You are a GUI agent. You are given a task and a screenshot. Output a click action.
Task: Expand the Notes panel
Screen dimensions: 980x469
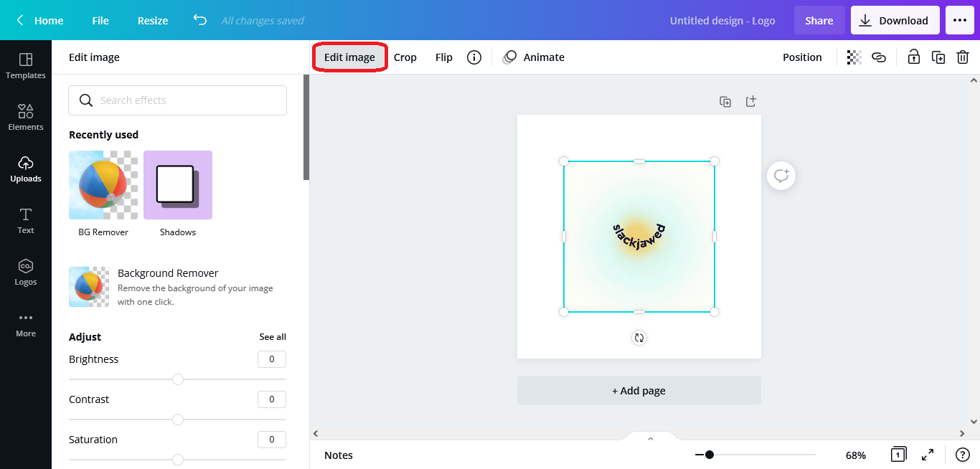(650, 437)
